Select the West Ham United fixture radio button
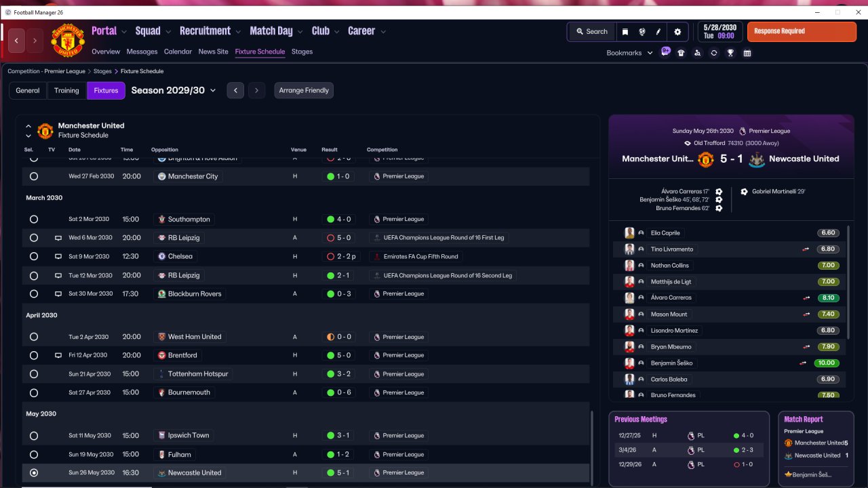Image resolution: width=868 pixels, height=488 pixels. 34,337
